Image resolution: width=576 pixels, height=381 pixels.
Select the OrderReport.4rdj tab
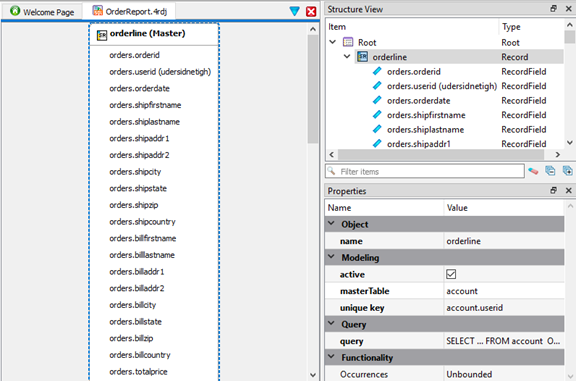129,11
